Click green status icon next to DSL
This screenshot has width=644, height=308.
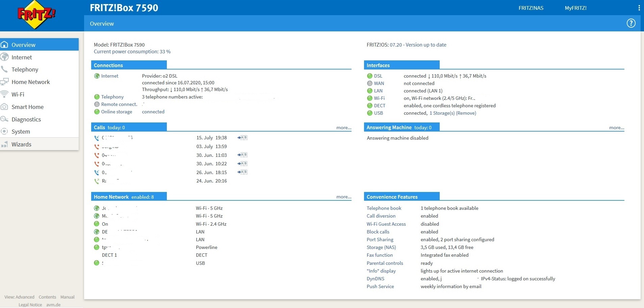click(x=370, y=76)
